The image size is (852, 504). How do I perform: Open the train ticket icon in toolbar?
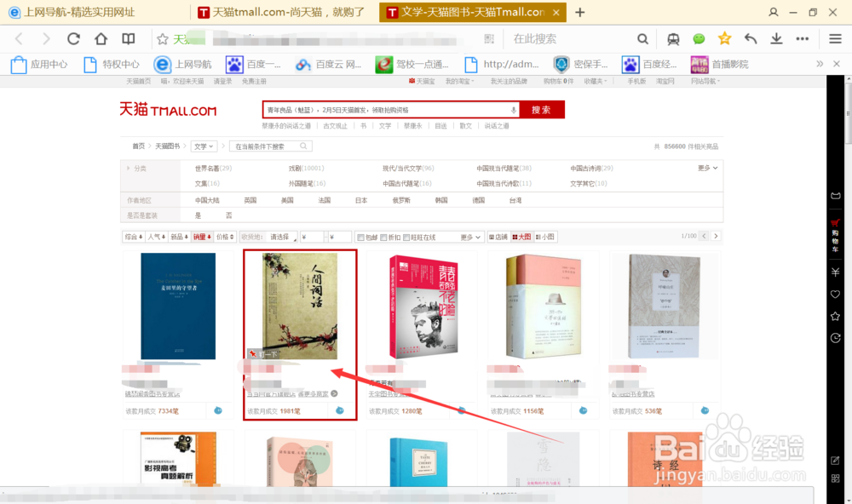click(x=673, y=38)
